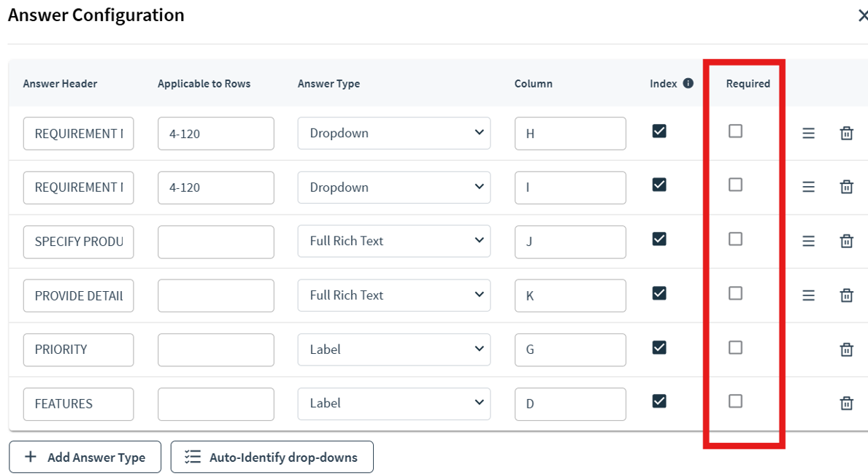The width and height of the screenshot is (868, 475).
Task: Click Auto-Identify drop-downs button
Action: 272,457
